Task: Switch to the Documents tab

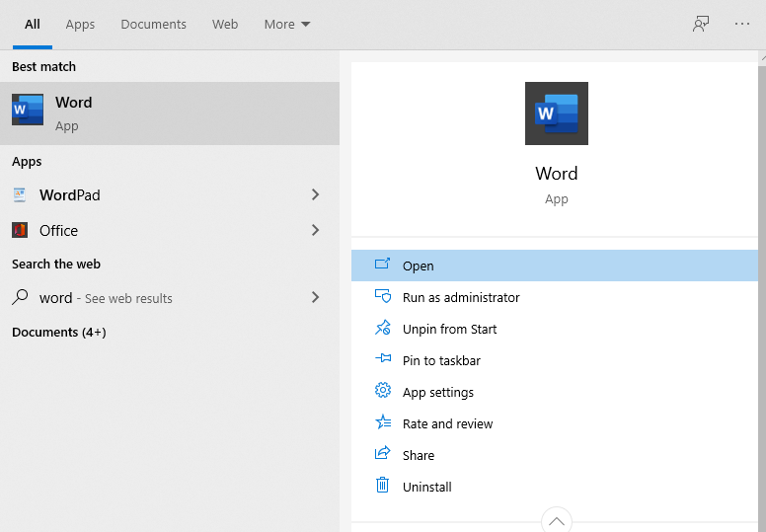Action: click(153, 24)
